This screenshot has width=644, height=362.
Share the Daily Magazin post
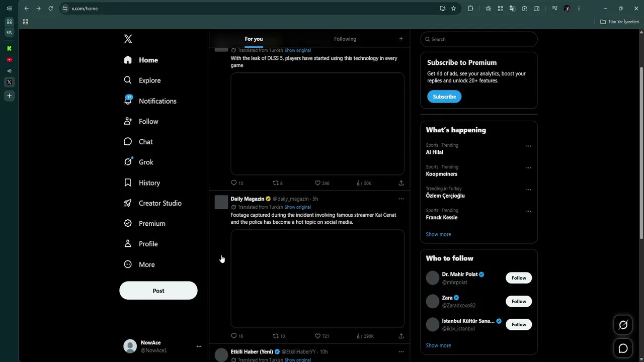coord(401,336)
